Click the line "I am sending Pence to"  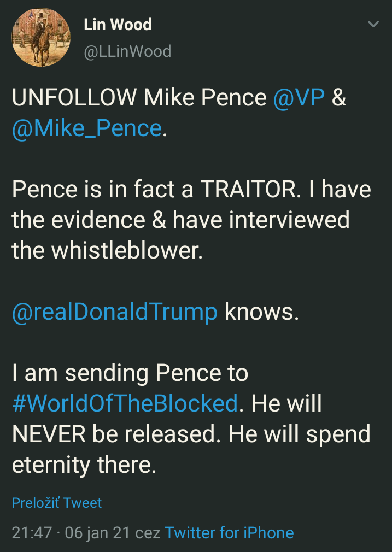click(130, 373)
